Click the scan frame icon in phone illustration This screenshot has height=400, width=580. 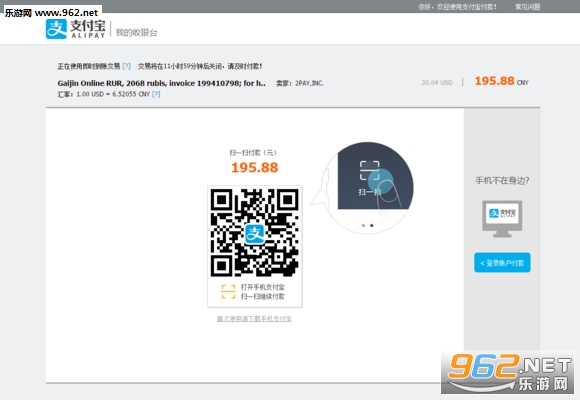click(370, 171)
